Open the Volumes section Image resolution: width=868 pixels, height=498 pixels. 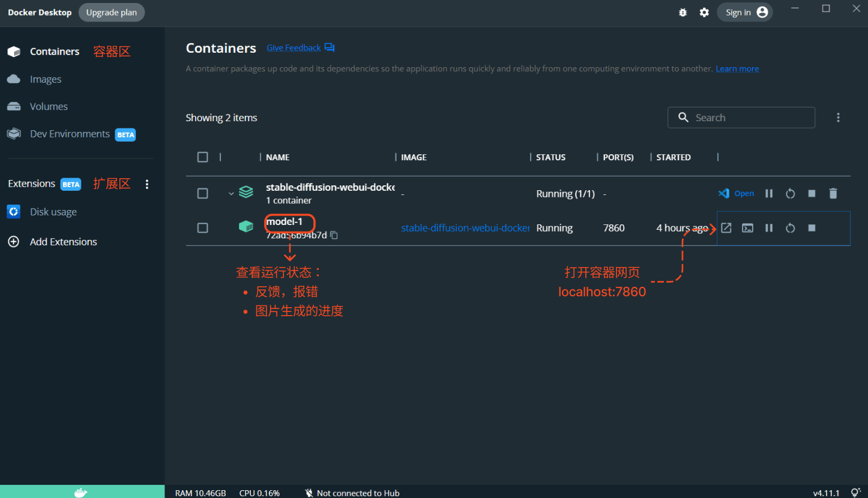(x=48, y=106)
